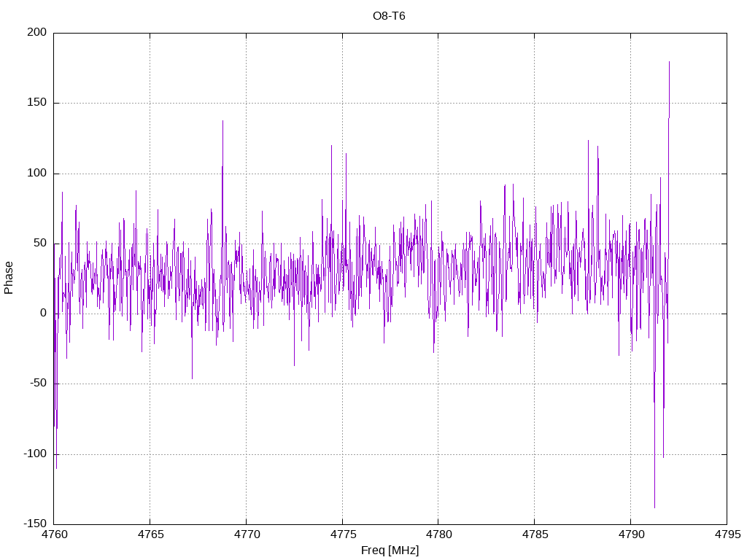Click the 4760 x-axis tick label
Image resolution: width=747 pixels, height=560 pixels.
click(54, 534)
